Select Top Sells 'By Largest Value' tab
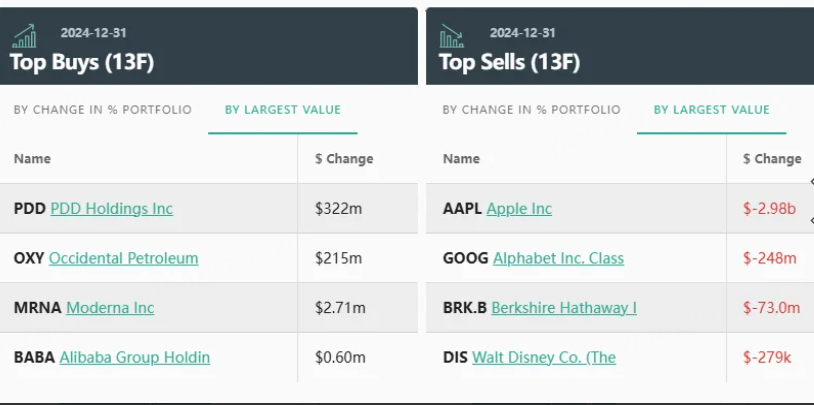This screenshot has width=814, height=405. (712, 110)
